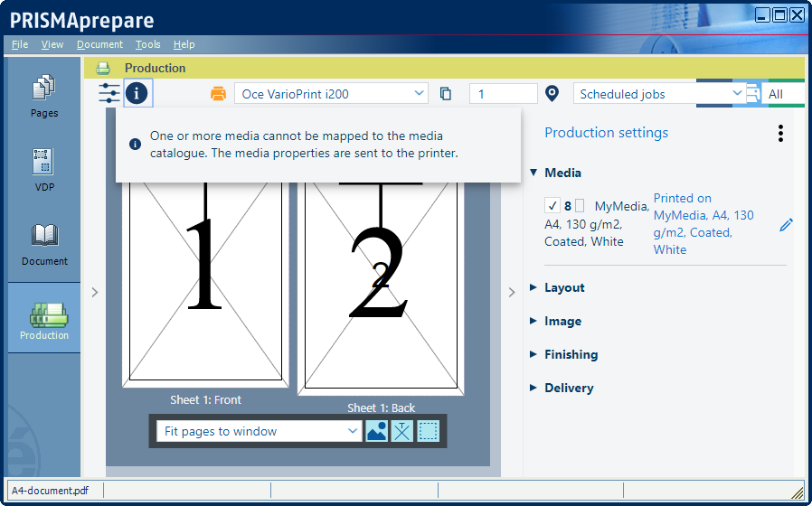Toggle the dashed selection box icon
The height and width of the screenshot is (506, 812).
point(429,432)
